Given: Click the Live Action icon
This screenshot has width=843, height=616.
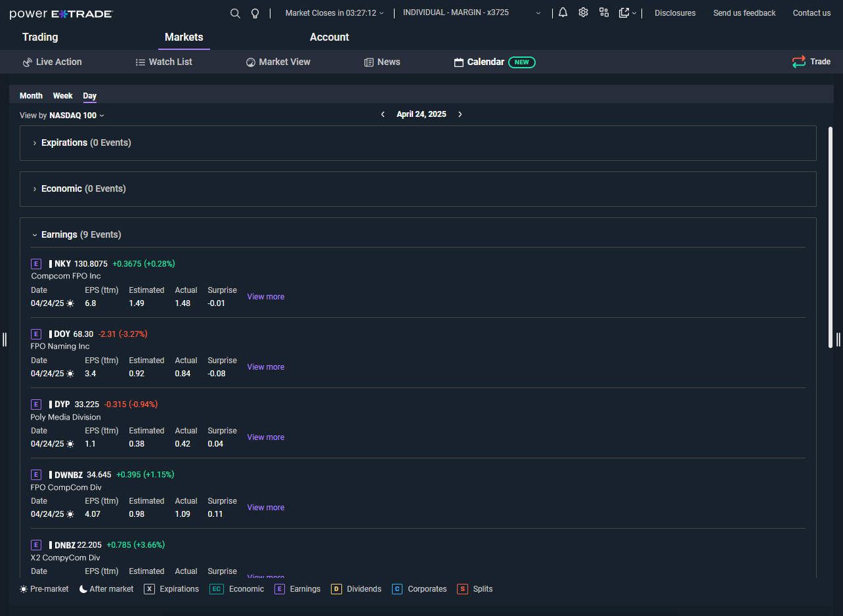Looking at the screenshot, I should coord(28,62).
